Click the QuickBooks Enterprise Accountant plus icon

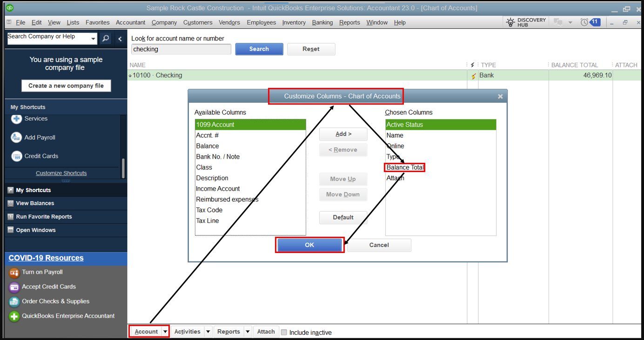(x=14, y=316)
